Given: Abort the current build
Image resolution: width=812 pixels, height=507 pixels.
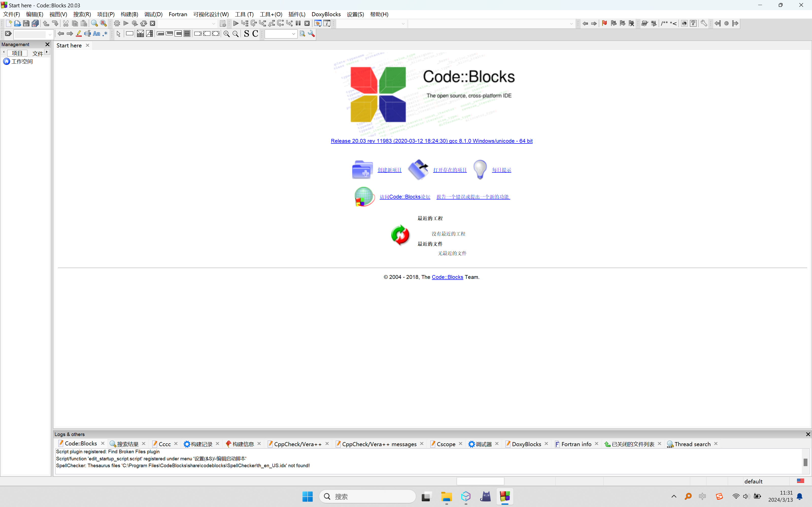Looking at the screenshot, I should click(x=152, y=23).
